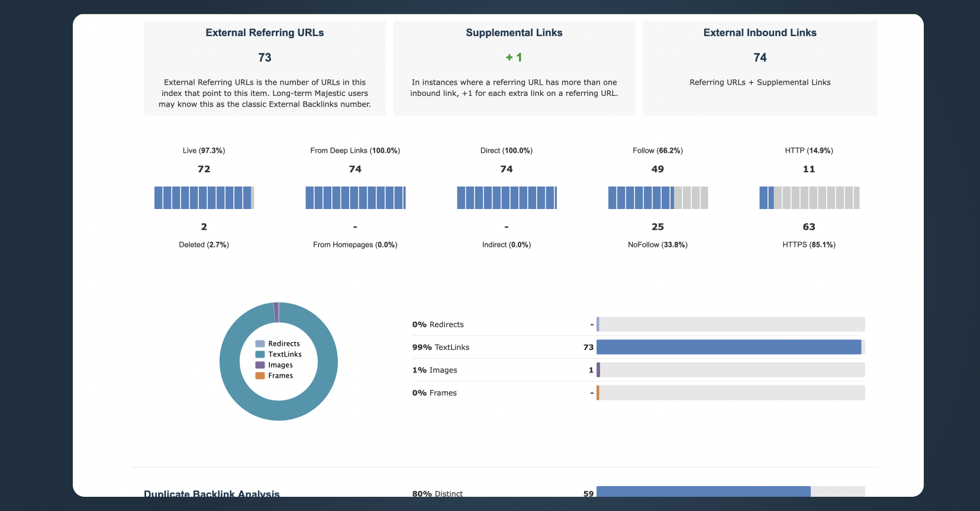
Task: Click the Follow count 49
Action: tap(657, 169)
